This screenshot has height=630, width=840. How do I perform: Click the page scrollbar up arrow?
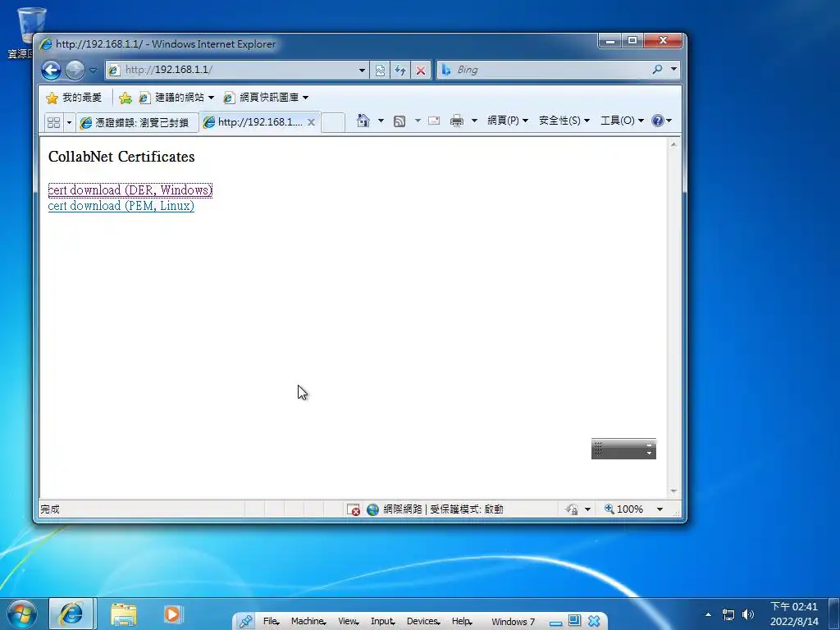[674, 144]
